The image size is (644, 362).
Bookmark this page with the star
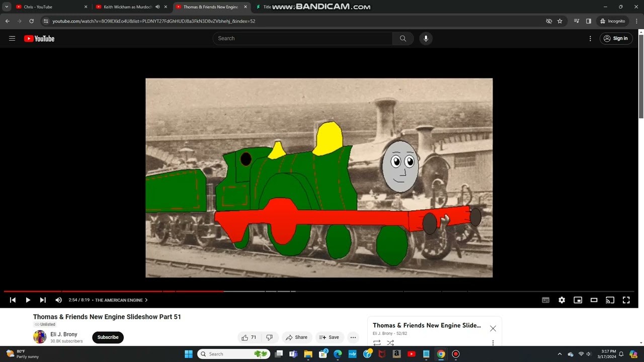tap(559, 21)
